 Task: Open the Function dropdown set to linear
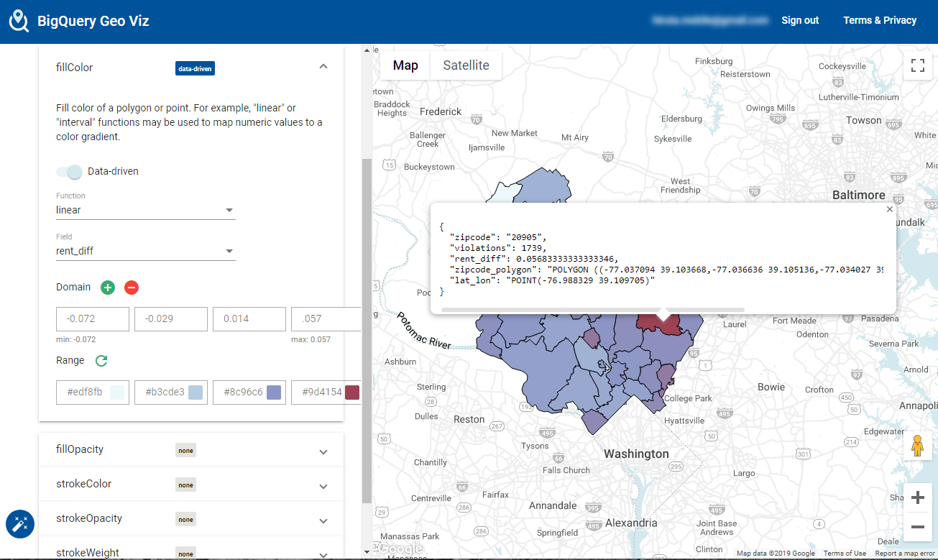(146, 211)
